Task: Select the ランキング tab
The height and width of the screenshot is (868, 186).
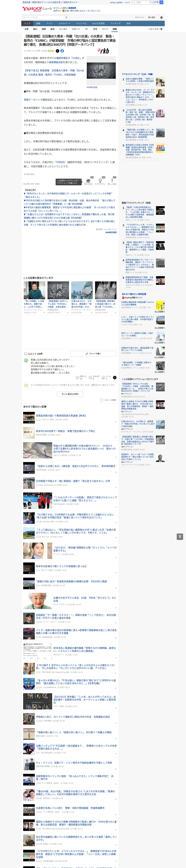Action: point(115,24)
